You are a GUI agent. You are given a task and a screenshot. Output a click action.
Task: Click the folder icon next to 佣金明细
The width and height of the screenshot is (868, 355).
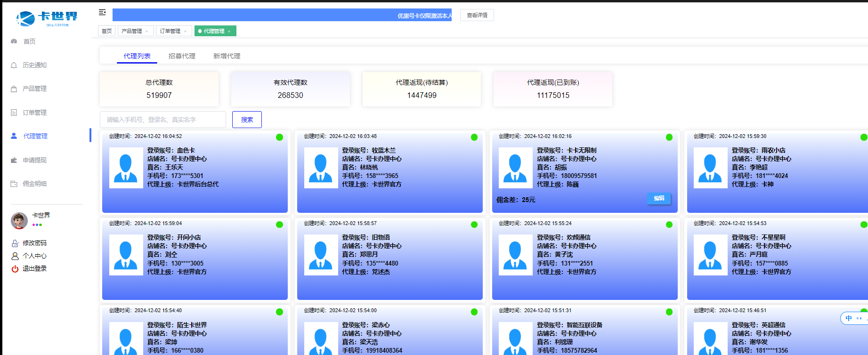pyautogui.click(x=14, y=184)
